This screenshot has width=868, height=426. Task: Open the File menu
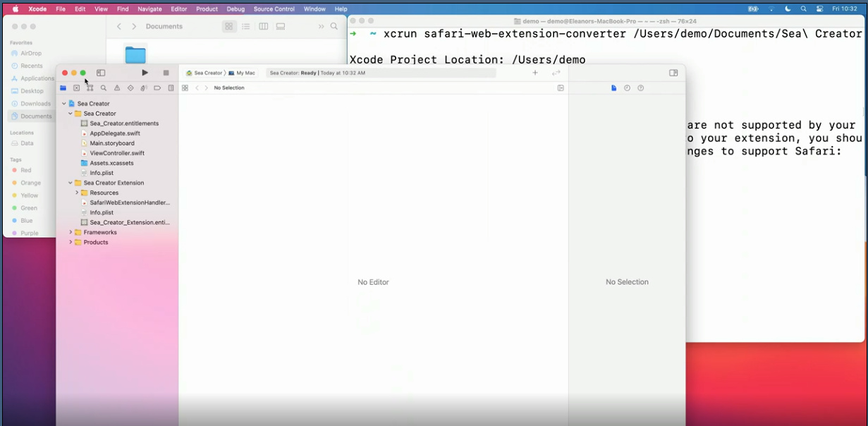pos(61,9)
